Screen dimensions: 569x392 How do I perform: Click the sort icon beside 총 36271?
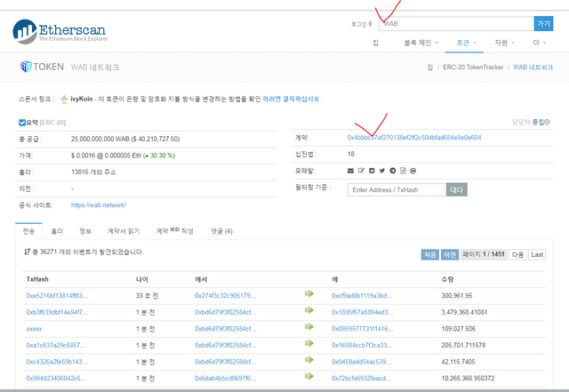pyautogui.click(x=27, y=252)
